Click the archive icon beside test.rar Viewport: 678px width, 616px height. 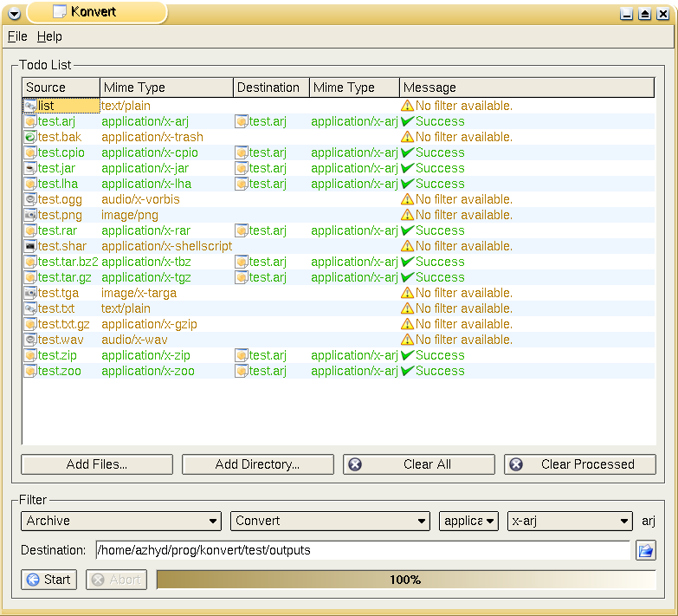pos(30,230)
